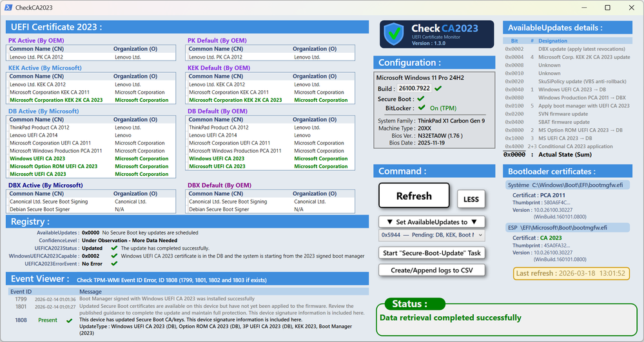Click the 0x0040 Windows UEFI CA 2023 → DB row
The height and width of the screenshot is (342, 644).
pos(567,90)
